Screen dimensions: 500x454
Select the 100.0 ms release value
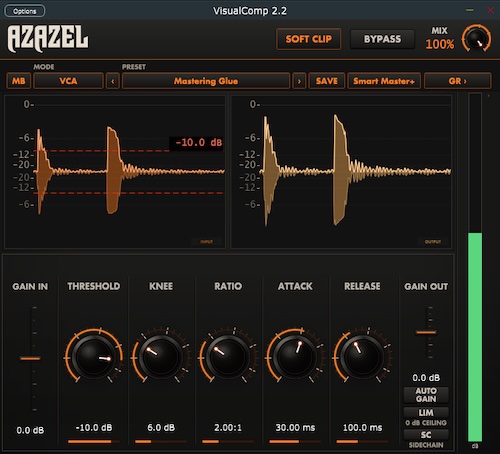(x=362, y=428)
